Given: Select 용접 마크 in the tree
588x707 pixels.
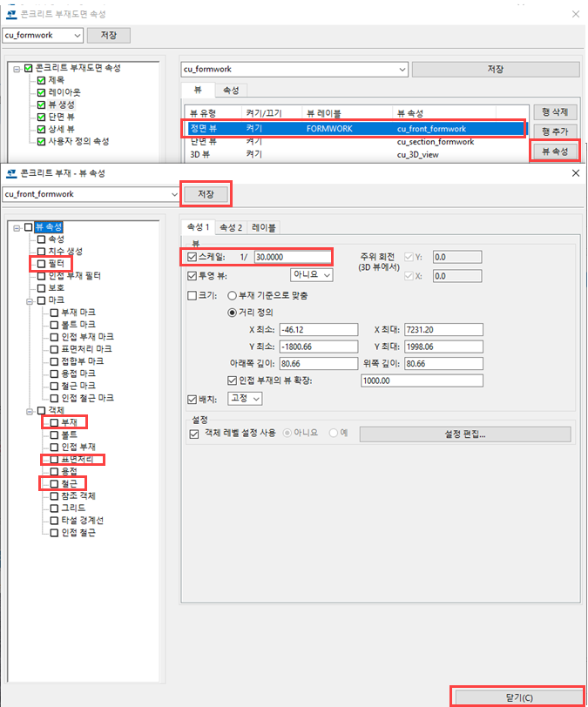Looking at the screenshot, I should point(78,374).
